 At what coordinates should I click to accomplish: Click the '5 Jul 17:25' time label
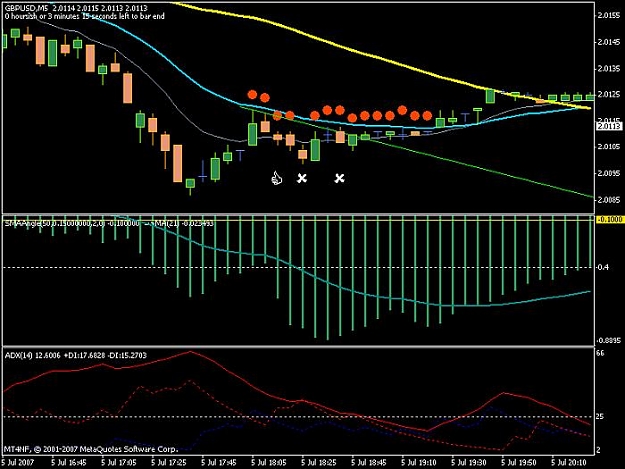pos(169,463)
